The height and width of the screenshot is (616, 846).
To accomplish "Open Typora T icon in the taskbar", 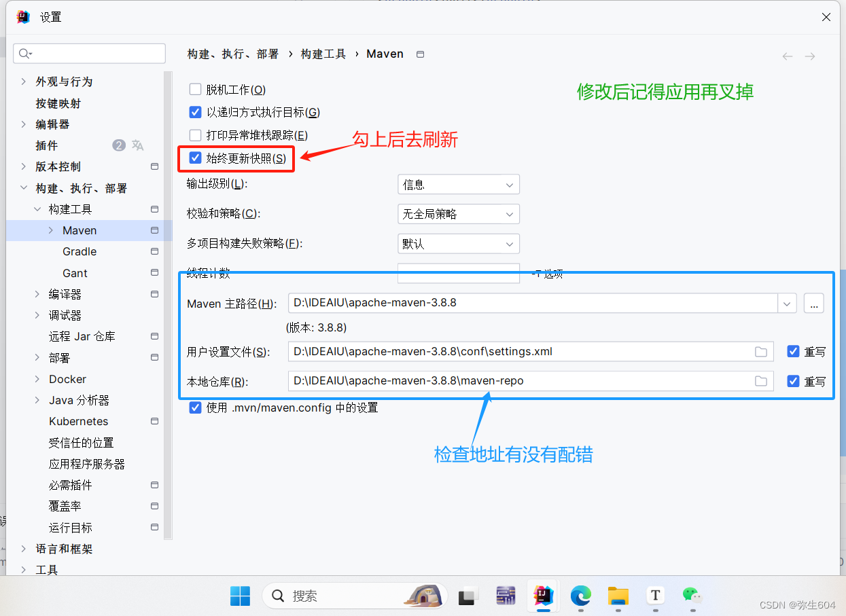I will coord(655,596).
